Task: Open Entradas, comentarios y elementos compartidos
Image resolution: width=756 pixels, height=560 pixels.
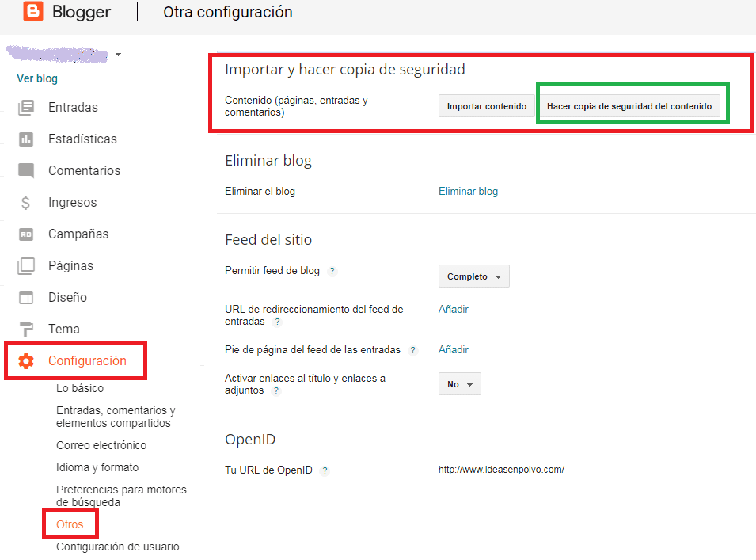Action: click(116, 417)
